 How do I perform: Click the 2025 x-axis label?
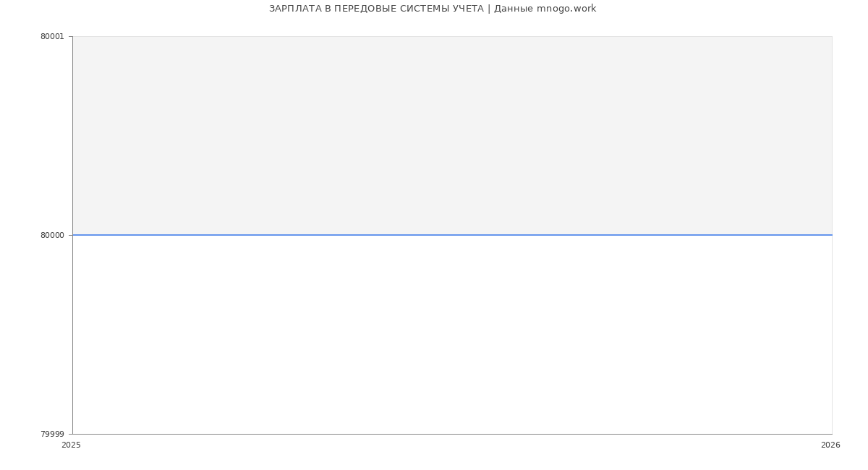[x=72, y=445]
